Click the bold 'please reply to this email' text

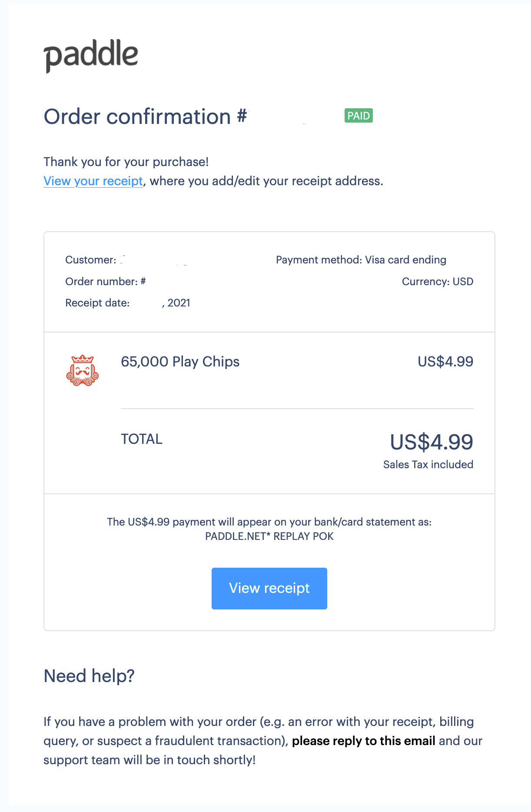364,741
